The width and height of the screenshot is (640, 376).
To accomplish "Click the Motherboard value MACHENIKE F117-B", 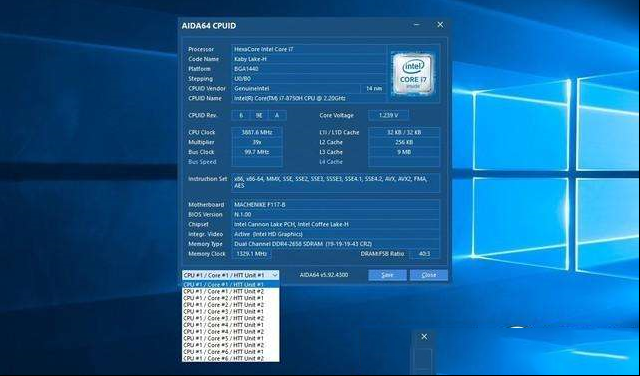I will (336, 205).
